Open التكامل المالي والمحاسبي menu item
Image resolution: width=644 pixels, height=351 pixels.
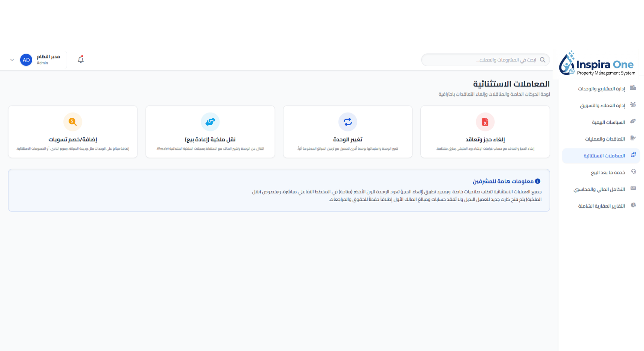601,190
